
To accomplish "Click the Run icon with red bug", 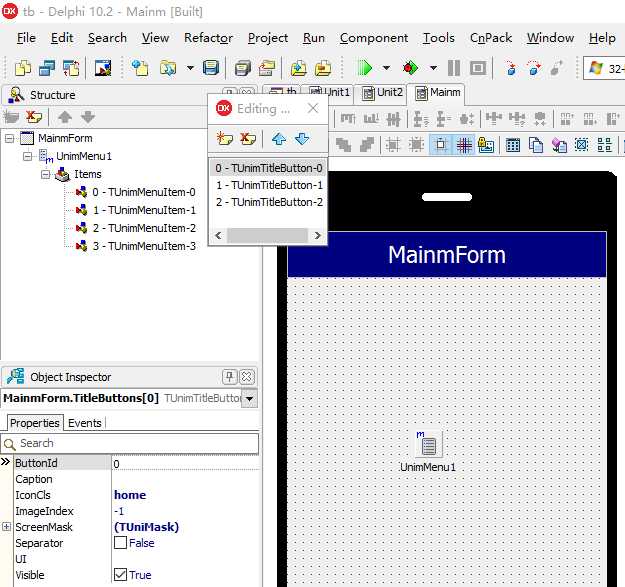I will (x=411, y=68).
